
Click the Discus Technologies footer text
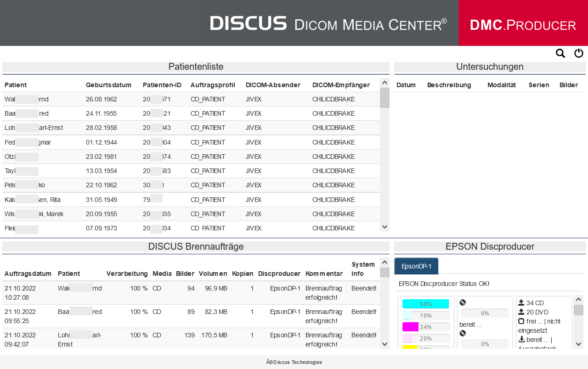point(294,362)
